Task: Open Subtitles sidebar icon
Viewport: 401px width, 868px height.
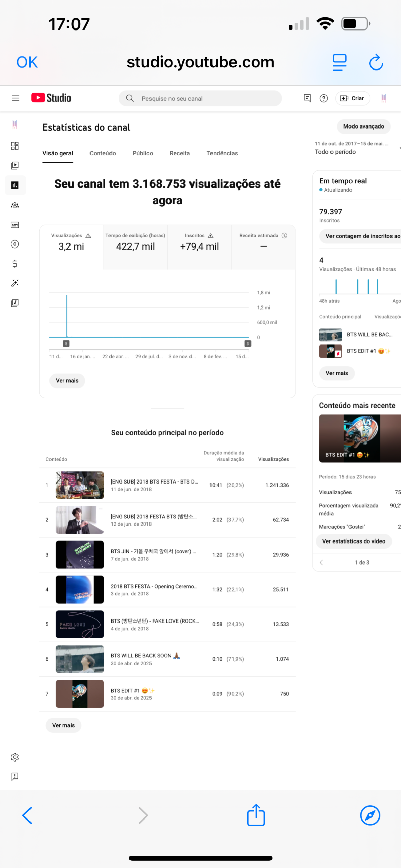Action: [x=15, y=225]
